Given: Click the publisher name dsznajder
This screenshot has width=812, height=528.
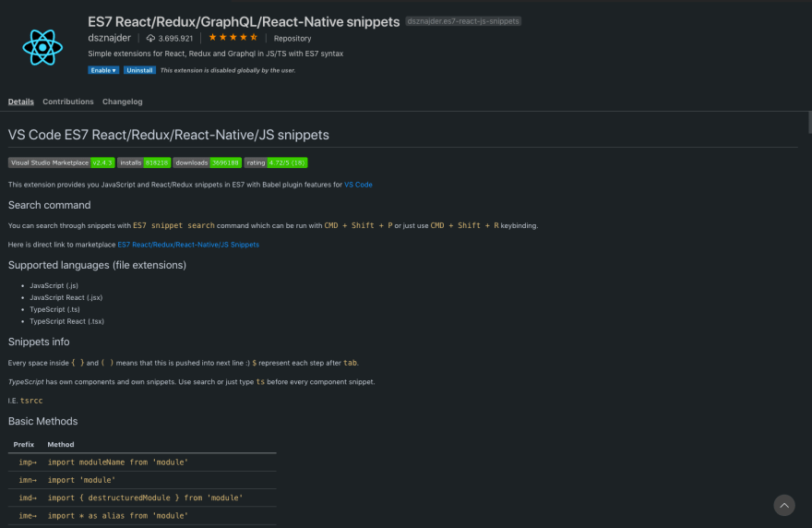Looking at the screenshot, I should point(109,38).
